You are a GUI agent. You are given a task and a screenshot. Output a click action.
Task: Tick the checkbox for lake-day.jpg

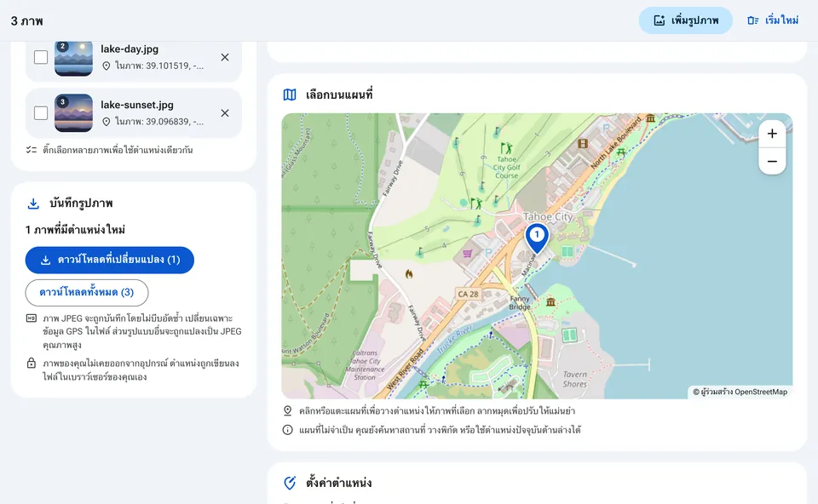click(41, 57)
